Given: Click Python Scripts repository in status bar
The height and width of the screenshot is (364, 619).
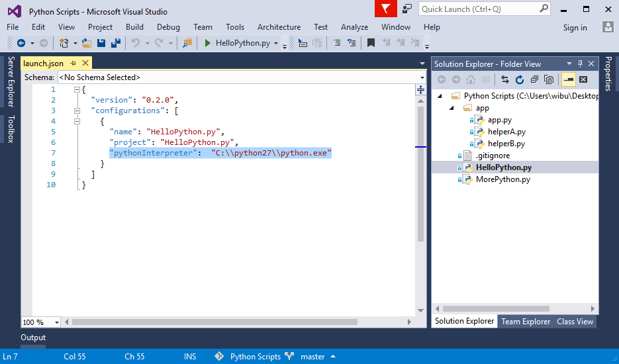Looking at the screenshot, I should pos(256,357).
